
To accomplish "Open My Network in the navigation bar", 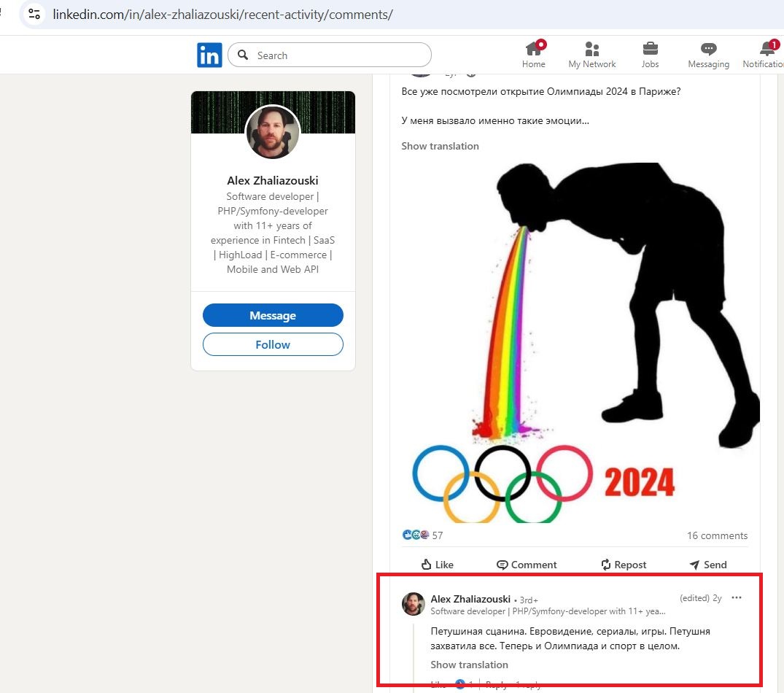I will [x=592, y=55].
